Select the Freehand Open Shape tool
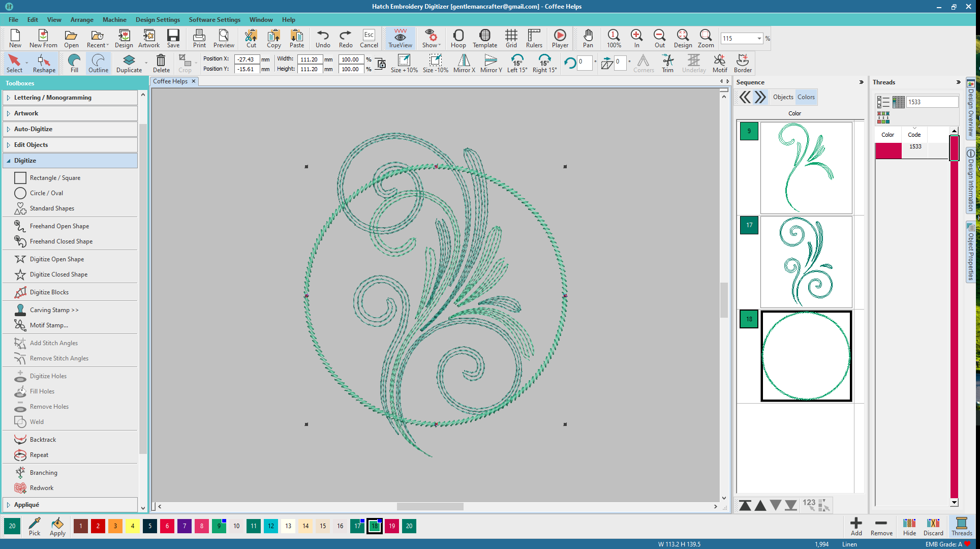980x549 pixels. (59, 226)
